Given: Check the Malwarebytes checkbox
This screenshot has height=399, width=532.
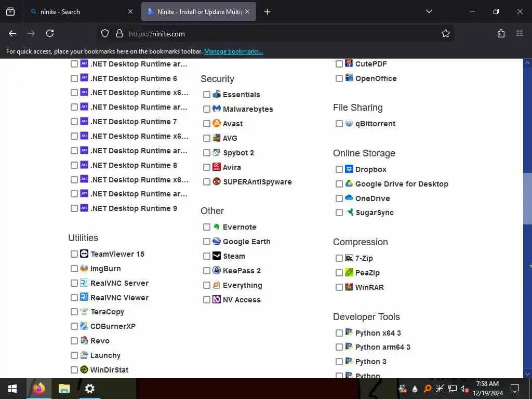Looking at the screenshot, I should (x=207, y=109).
